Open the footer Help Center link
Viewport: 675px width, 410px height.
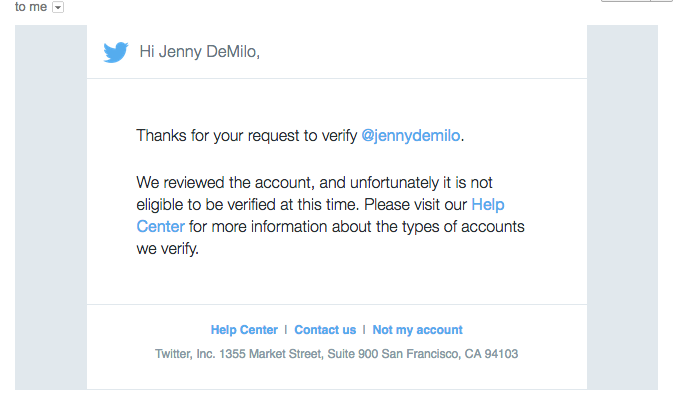(x=244, y=330)
